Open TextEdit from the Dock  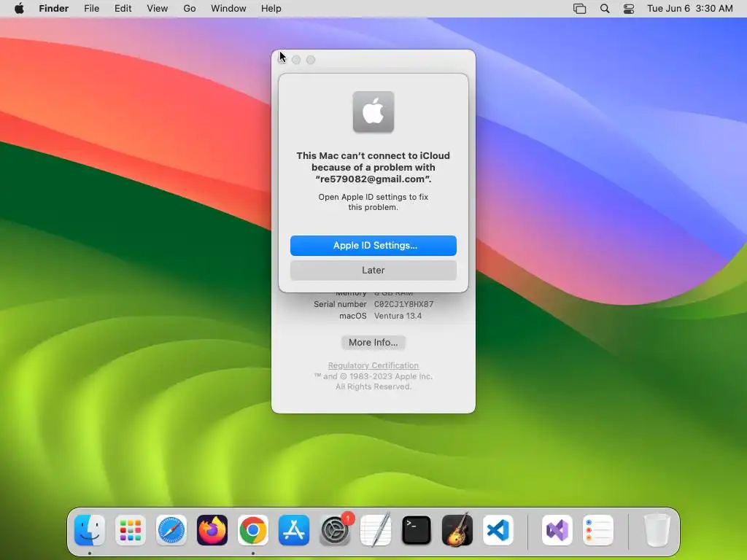pos(376,530)
